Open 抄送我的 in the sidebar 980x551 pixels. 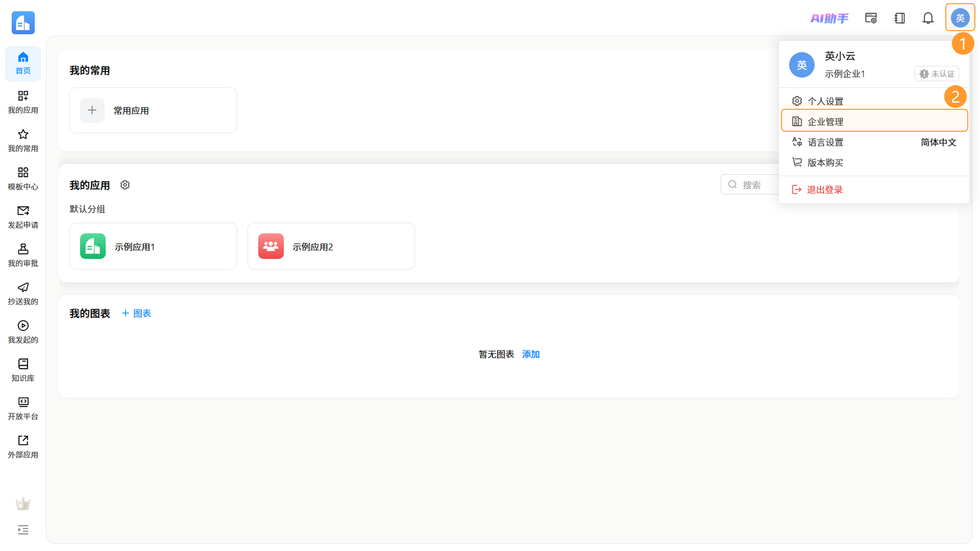click(23, 293)
